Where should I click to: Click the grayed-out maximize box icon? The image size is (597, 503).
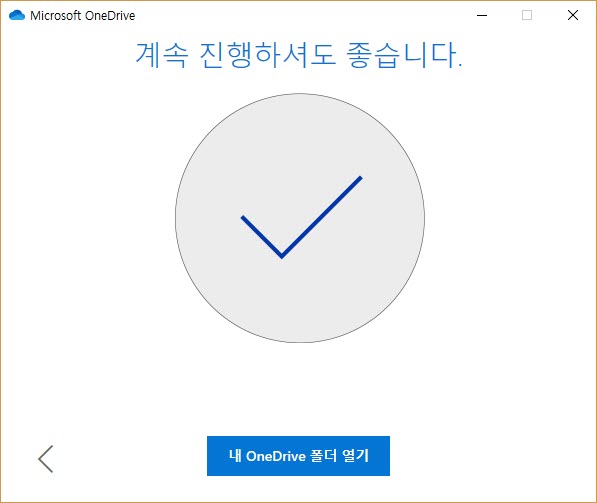pyautogui.click(x=527, y=15)
